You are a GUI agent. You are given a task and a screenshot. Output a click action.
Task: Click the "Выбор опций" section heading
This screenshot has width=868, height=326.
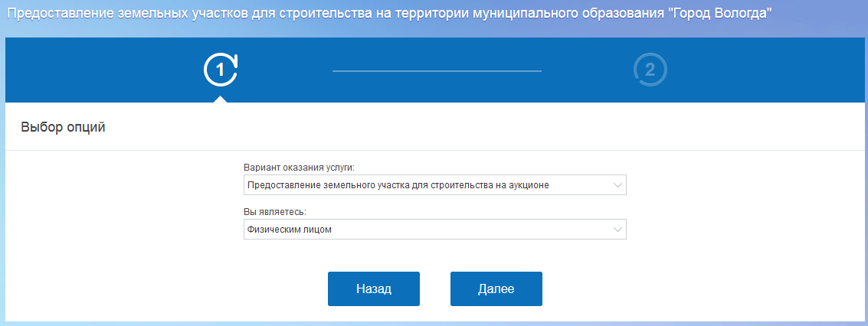[63, 127]
